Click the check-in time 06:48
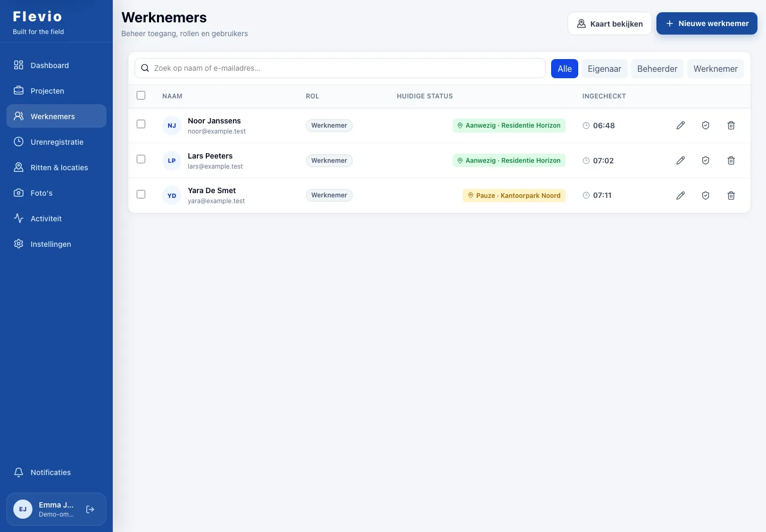Screen dimensions: 766x532 604,126
